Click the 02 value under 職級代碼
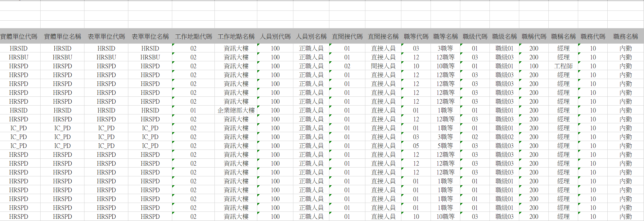The image size is (644, 221). (475, 137)
